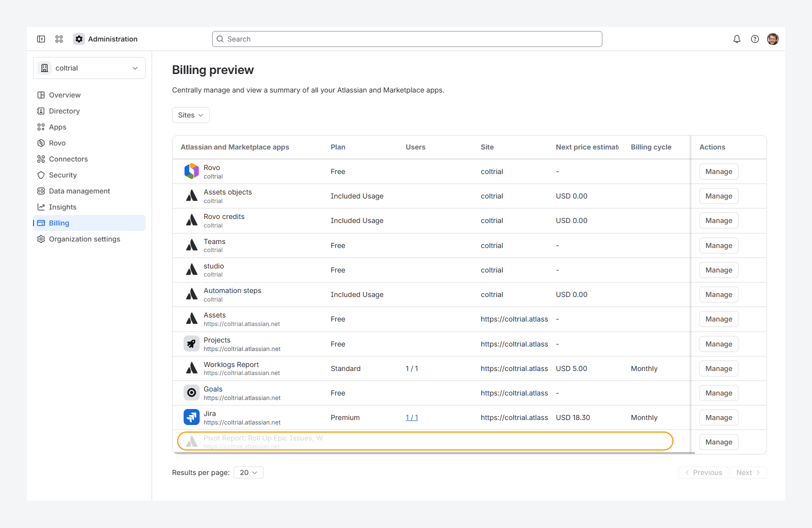Click Manage for the Rovo row
Viewport: 812px width, 528px height.
click(718, 171)
